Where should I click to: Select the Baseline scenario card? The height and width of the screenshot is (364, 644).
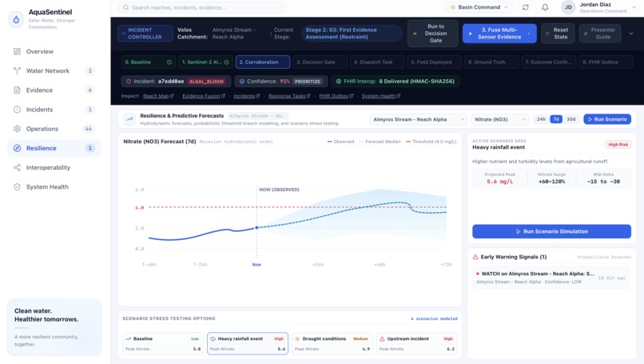[163, 343]
